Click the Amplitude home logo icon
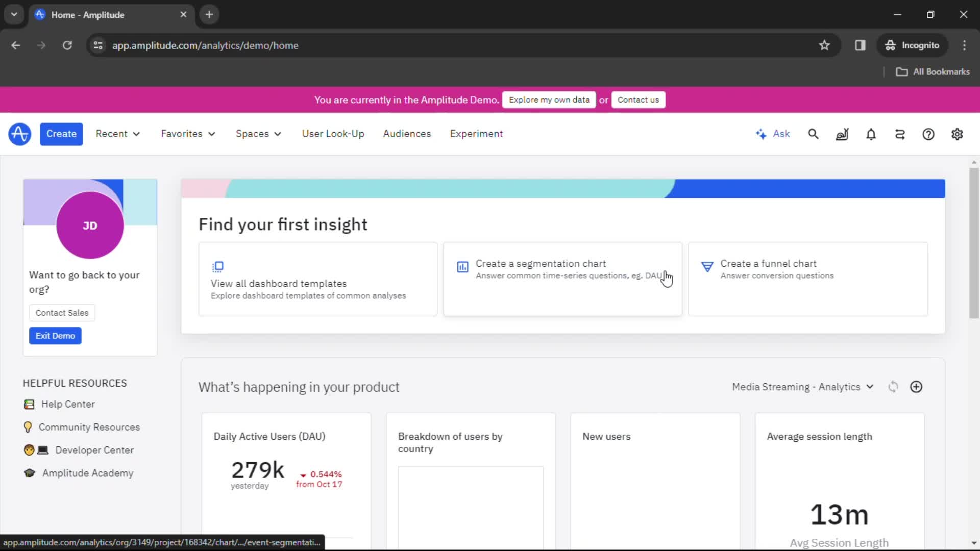This screenshot has width=980, height=551. pyautogui.click(x=18, y=133)
